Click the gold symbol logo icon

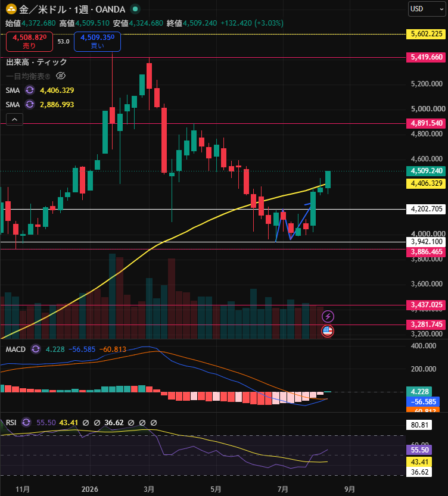coord(11,9)
